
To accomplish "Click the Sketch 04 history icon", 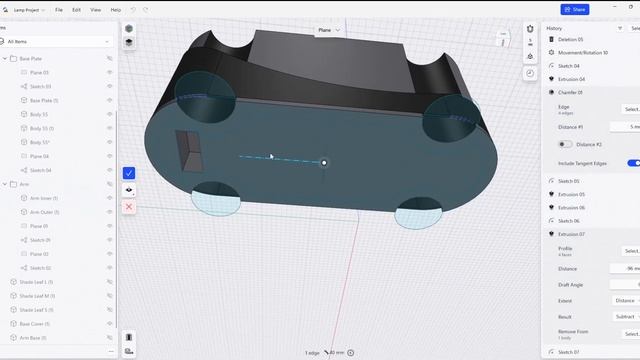I will coord(551,66).
